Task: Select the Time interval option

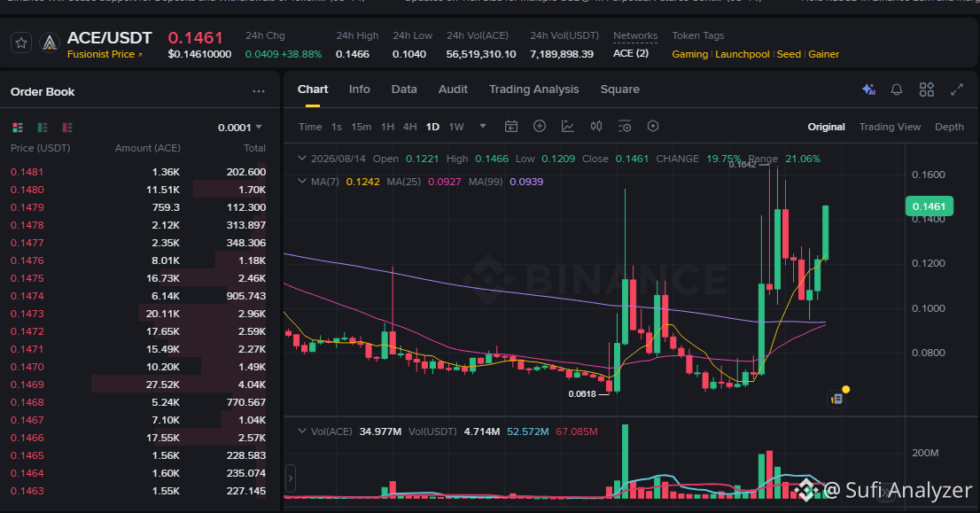Action: pos(310,127)
